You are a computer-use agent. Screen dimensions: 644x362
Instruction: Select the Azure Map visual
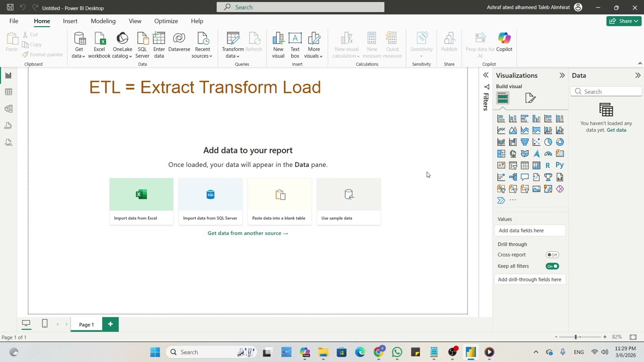(536, 153)
